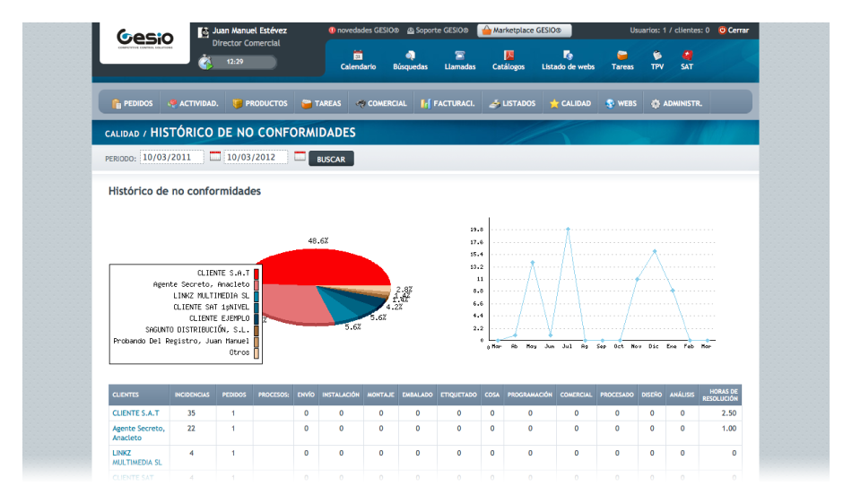852x504 pixels.
Task: Open the Calendario icon
Action: point(358,56)
